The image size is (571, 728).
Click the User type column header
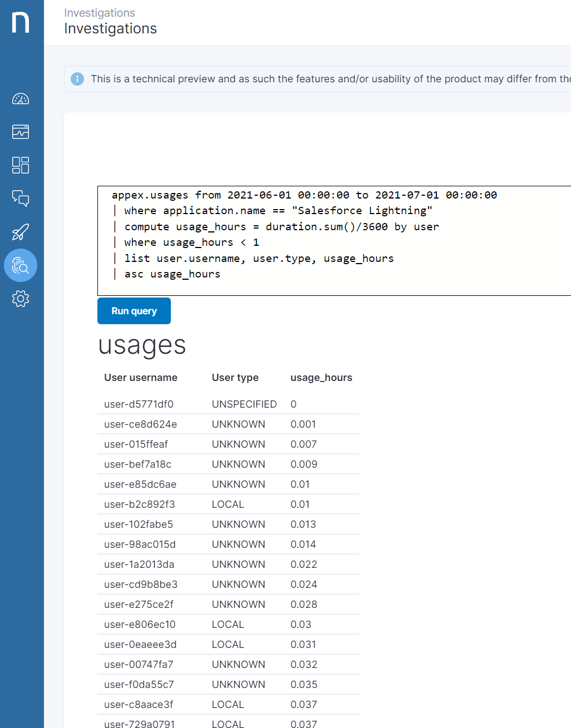(x=235, y=378)
